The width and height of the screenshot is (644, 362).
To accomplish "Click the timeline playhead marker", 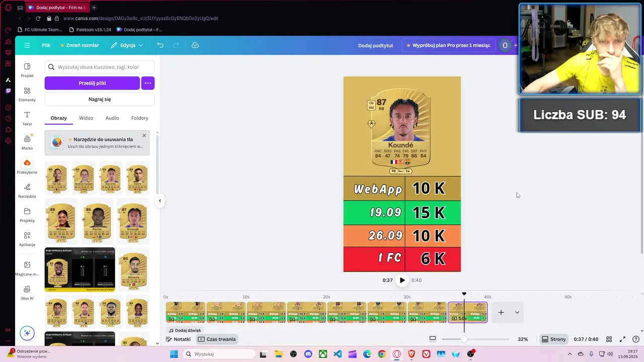I will (464, 294).
